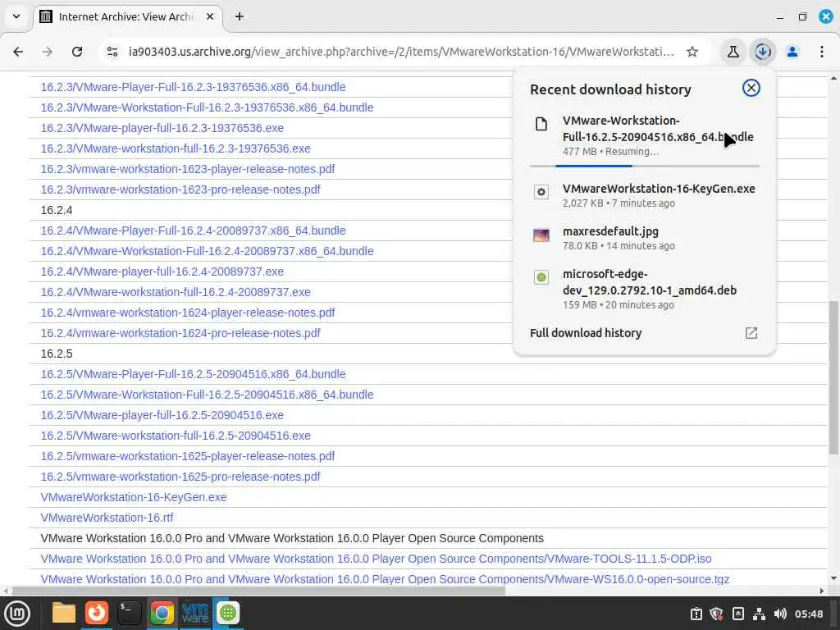Open the profile avatar menu

[x=792, y=52]
